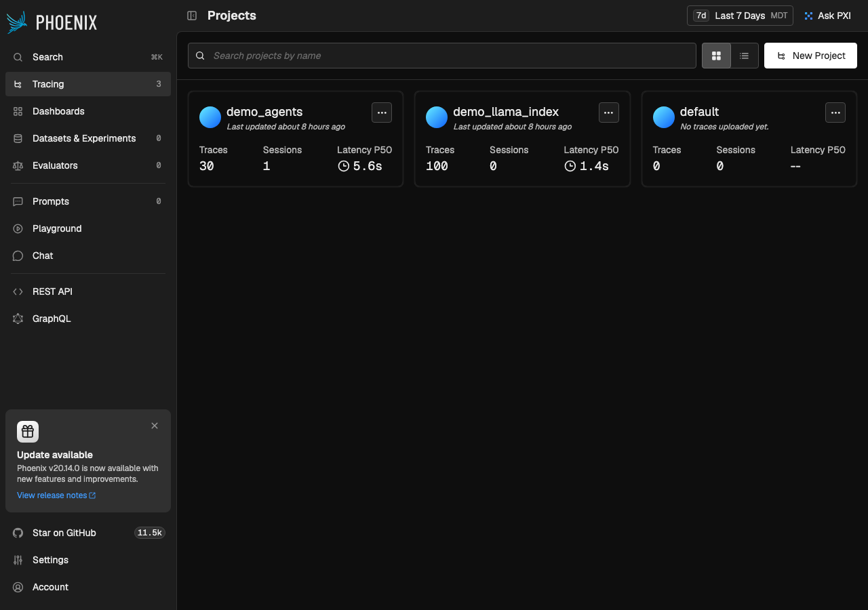Viewport: 868px width, 610px height.
Task: Click the Ask PXI button
Action: (x=827, y=16)
